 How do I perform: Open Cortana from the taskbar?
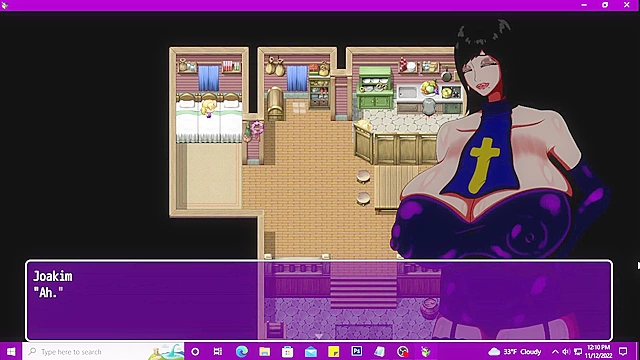pyautogui.click(x=195, y=351)
